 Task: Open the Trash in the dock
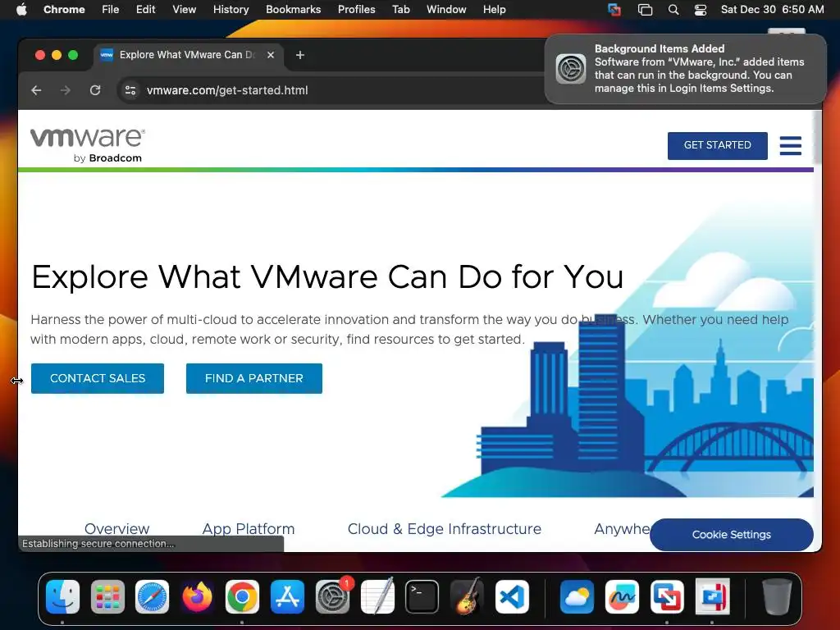[777, 596]
